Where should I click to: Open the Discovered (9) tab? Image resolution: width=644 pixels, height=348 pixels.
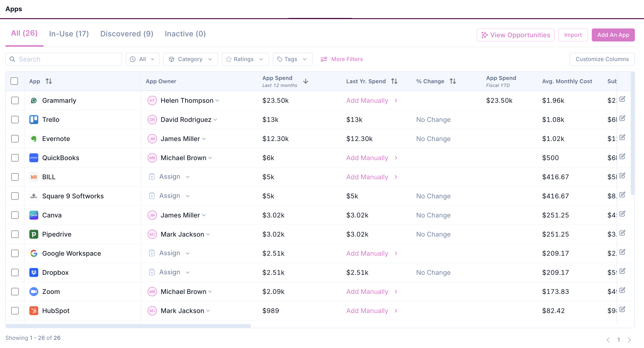127,34
